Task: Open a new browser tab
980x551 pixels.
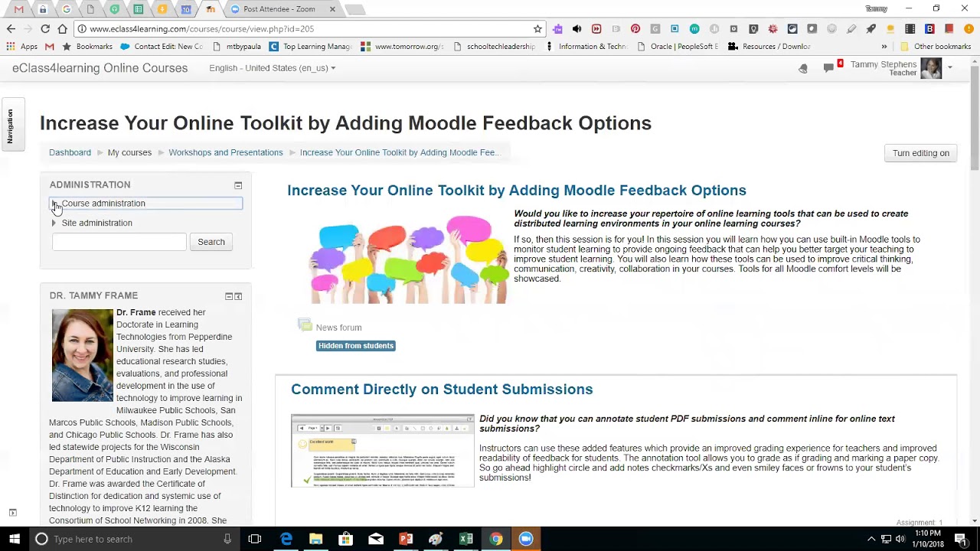Action: click(354, 9)
